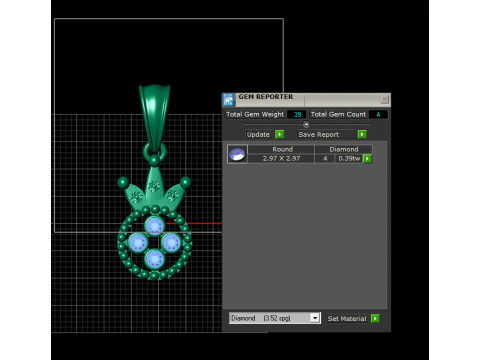
Task: Click the green arrow next to Update
Action: pos(279,134)
